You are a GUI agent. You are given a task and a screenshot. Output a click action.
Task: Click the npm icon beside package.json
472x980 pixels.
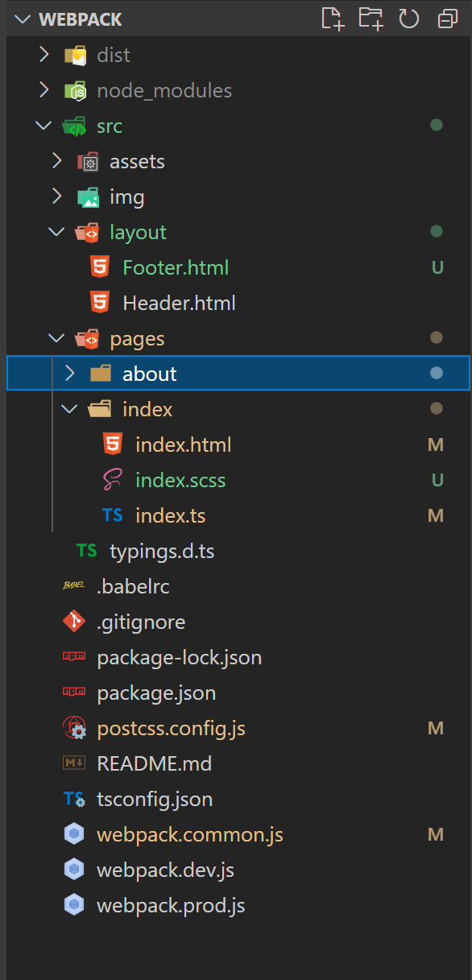click(73, 693)
